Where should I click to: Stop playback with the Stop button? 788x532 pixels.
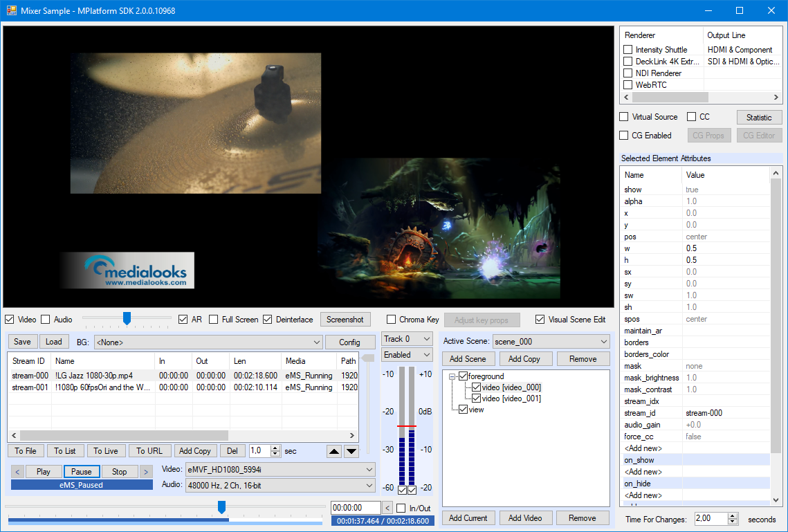(x=120, y=472)
